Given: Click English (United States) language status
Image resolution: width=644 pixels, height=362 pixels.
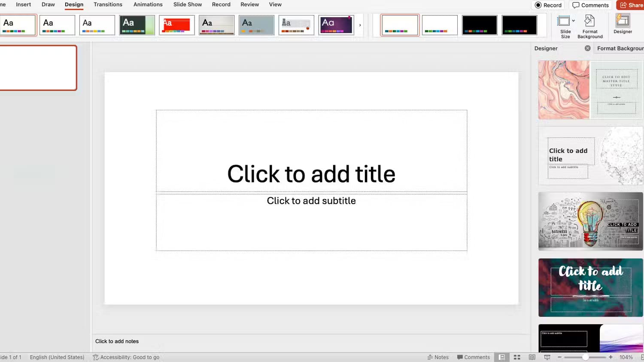Looking at the screenshot, I should pos(57,357).
